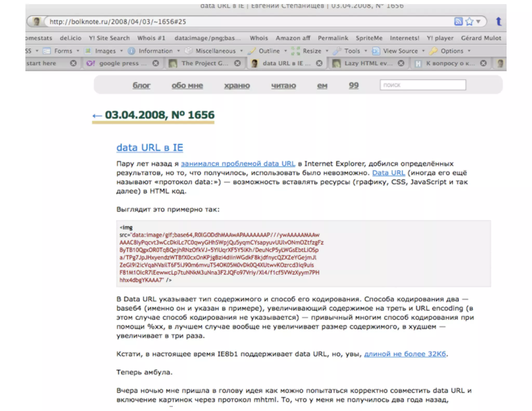Click the поиск search input field

pos(423,85)
